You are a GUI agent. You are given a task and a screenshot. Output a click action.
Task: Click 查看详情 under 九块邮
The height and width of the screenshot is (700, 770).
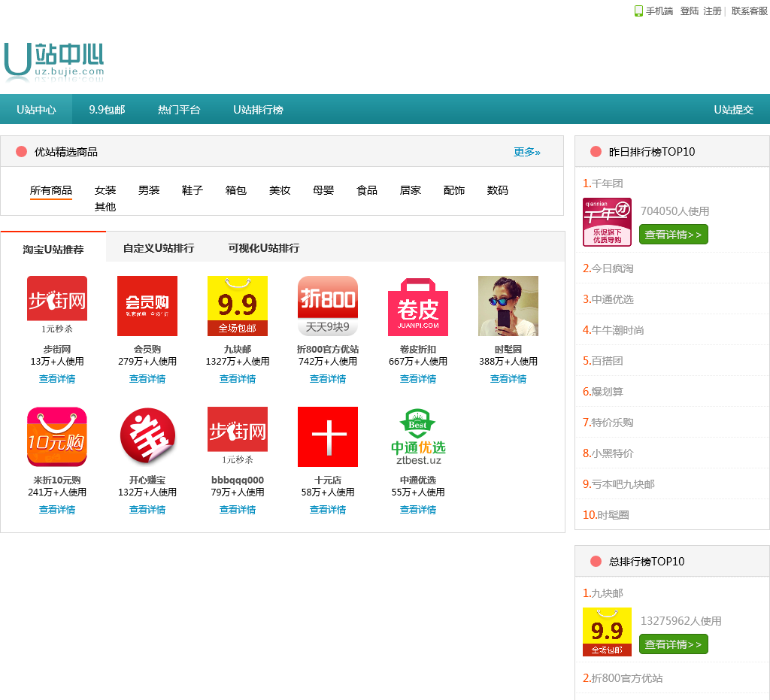[x=238, y=379]
